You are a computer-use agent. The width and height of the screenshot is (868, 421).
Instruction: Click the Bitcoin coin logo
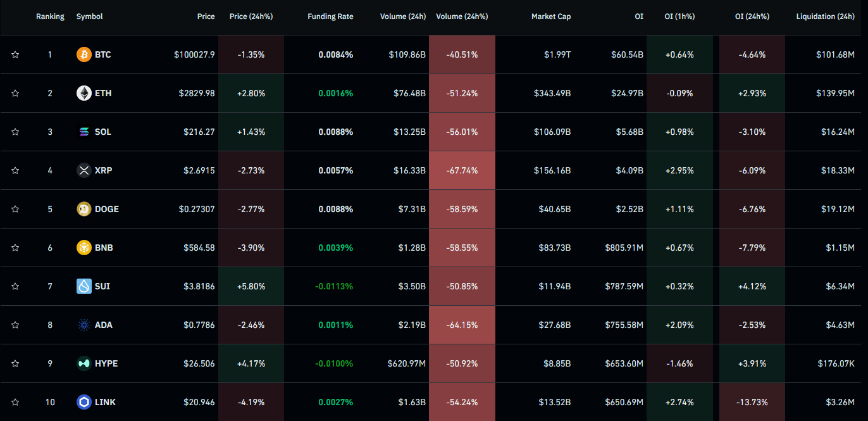84,55
